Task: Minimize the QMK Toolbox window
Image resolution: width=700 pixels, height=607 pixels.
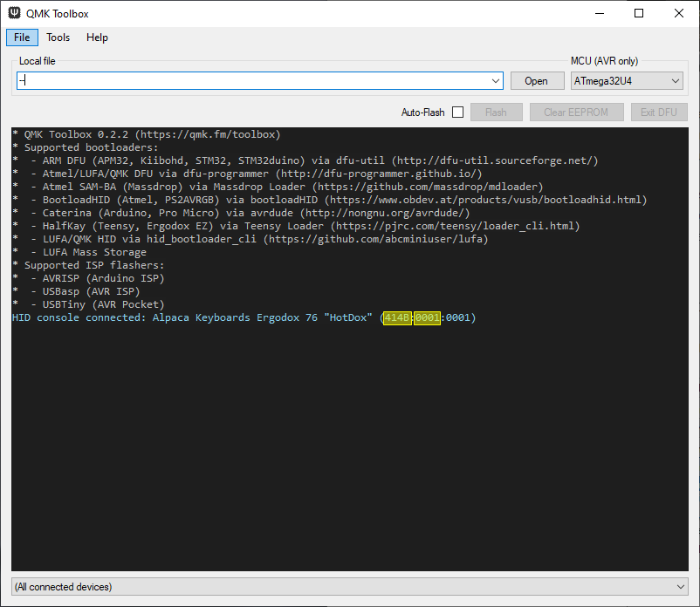Action: click(600, 13)
